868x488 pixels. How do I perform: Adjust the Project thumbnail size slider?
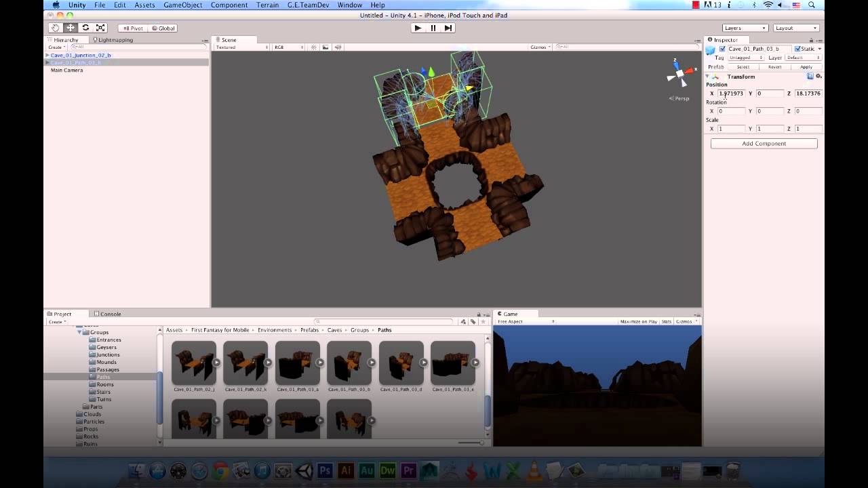pos(471,443)
